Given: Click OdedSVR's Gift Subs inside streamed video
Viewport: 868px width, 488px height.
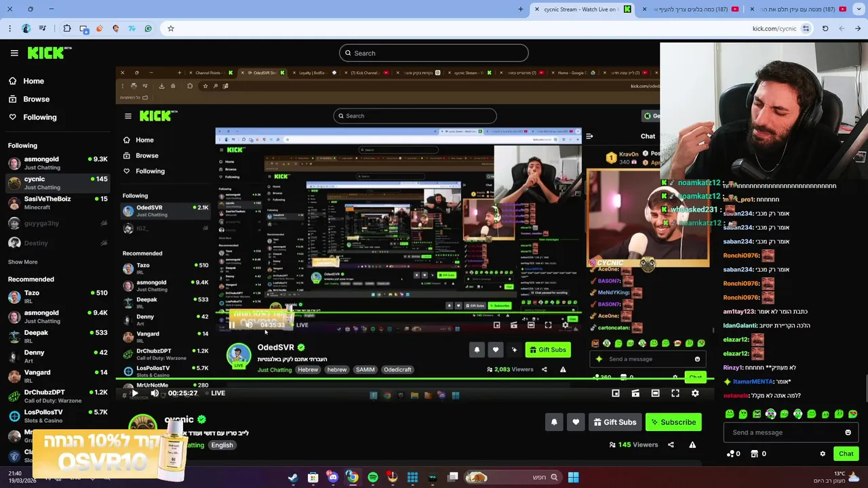Looking at the screenshot, I should pyautogui.click(x=547, y=350).
